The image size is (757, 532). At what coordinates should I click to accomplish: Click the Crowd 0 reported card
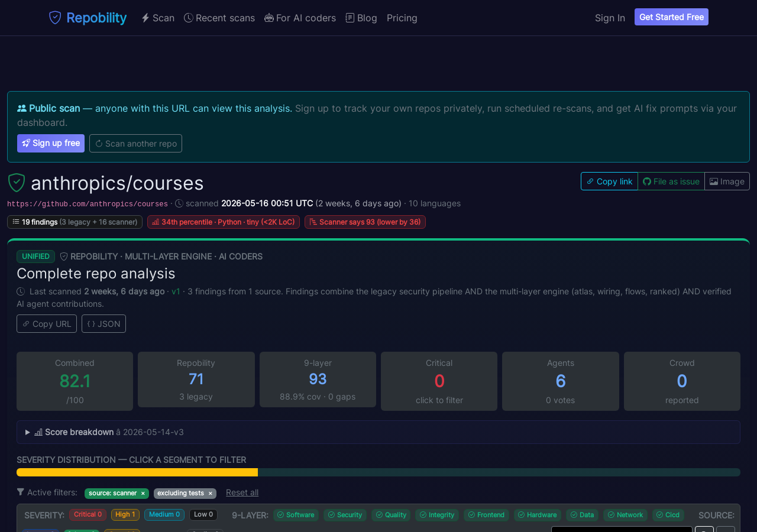682,381
